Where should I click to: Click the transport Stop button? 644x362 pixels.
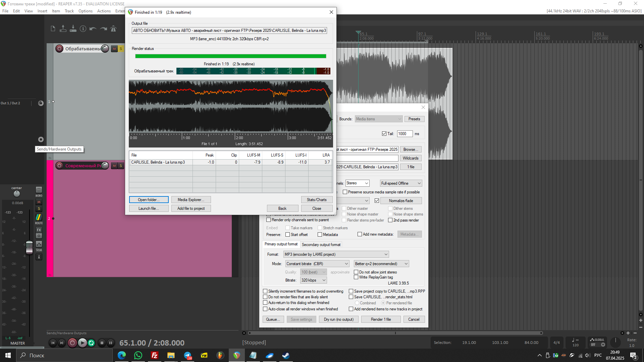[x=102, y=343]
